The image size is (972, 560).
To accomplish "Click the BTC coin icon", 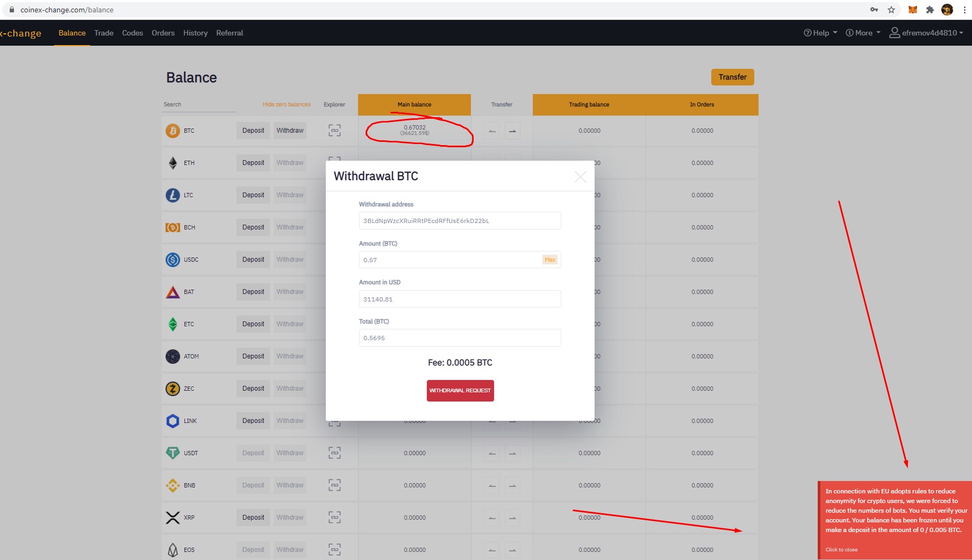I will [x=173, y=131].
